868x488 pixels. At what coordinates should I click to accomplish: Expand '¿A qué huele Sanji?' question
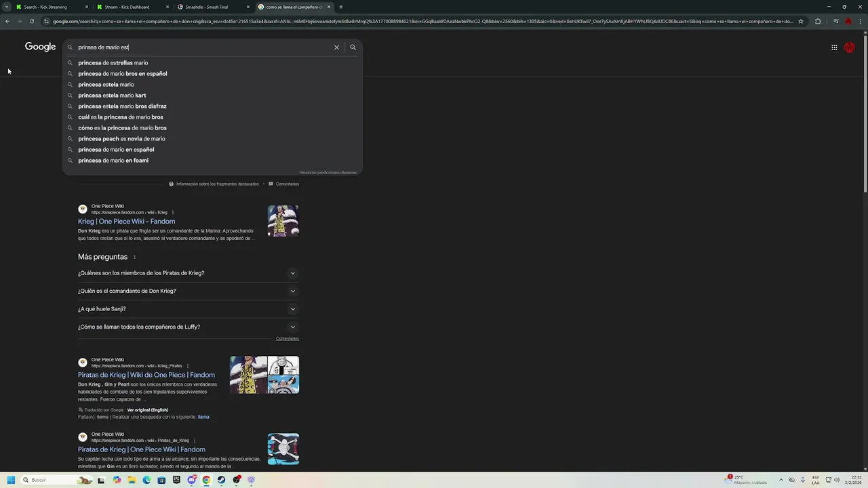(188, 309)
